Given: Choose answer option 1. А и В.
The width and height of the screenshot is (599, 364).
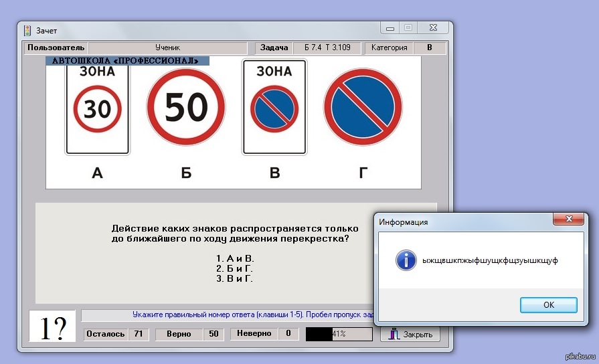Looking at the screenshot, I should coord(235,258).
